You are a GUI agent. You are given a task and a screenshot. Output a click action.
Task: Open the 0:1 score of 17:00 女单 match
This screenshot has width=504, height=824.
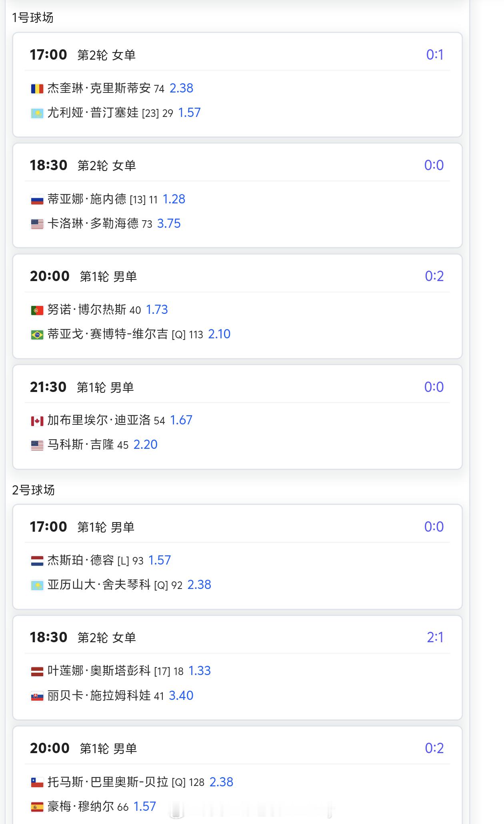435,55
